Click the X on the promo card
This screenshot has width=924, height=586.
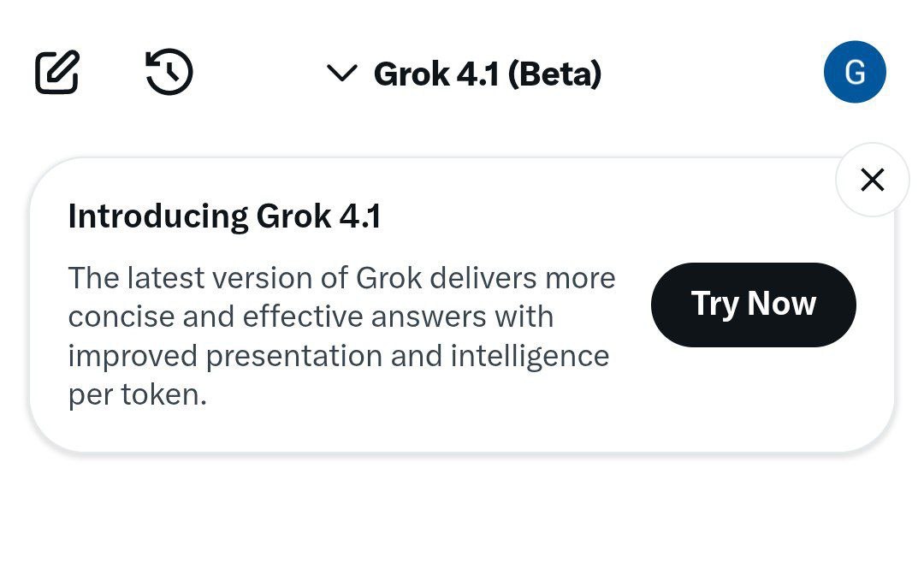pos(872,180)
